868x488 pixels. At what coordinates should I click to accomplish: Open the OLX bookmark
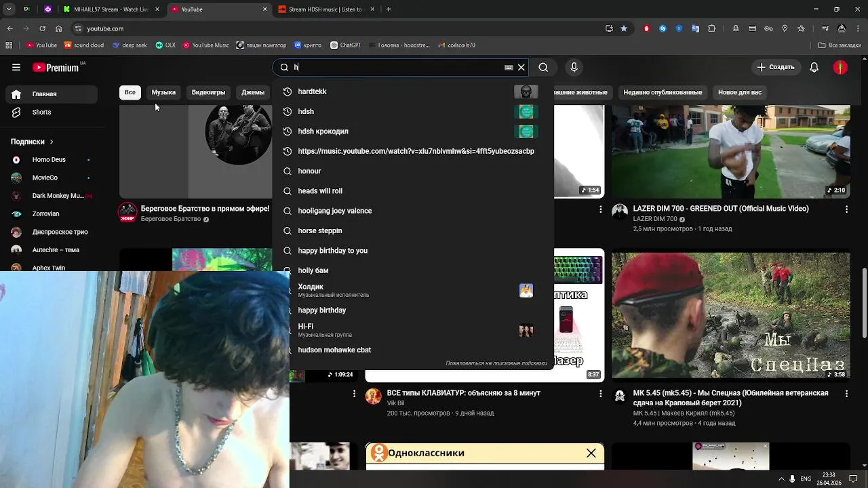coord(165,45)
